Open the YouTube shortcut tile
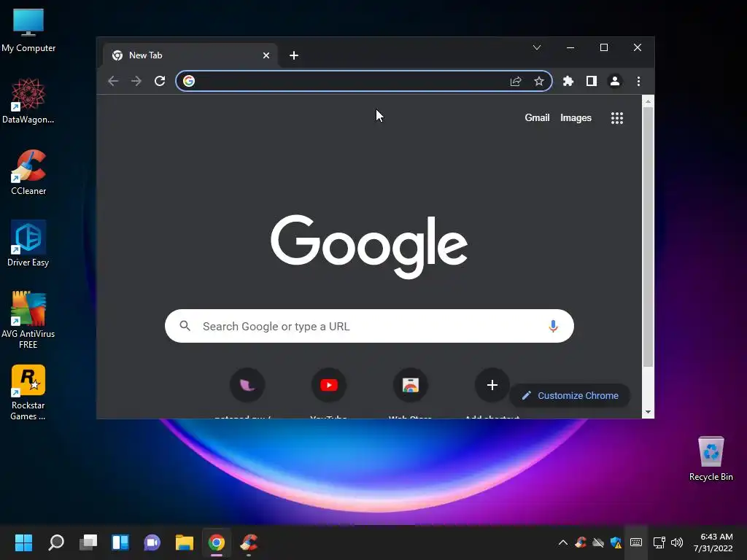The image size is (747, 560). click(x=329, y=385)
